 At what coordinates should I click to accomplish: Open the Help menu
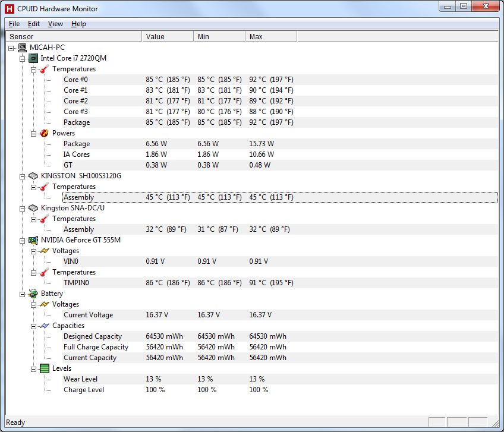pyautogui.click(x=78, y=24)
